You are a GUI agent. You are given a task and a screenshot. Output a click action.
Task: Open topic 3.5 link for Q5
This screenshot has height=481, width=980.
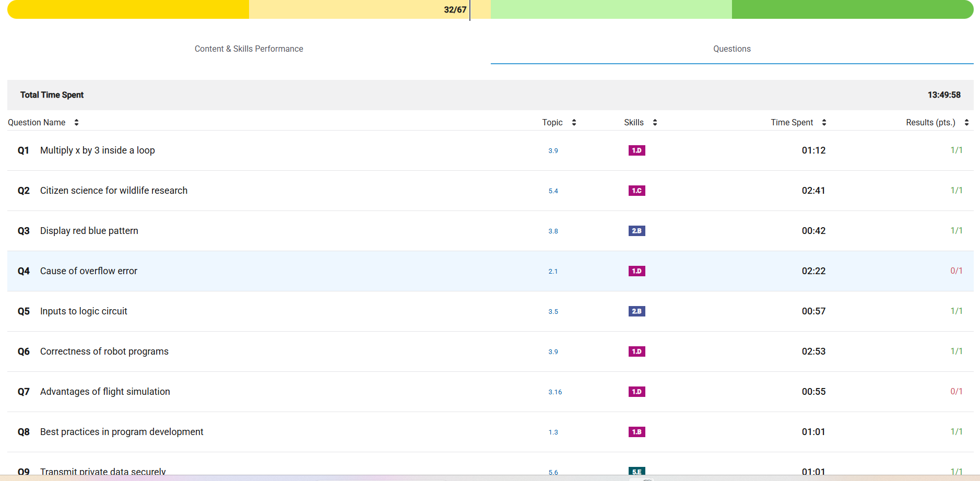[553, 312]
